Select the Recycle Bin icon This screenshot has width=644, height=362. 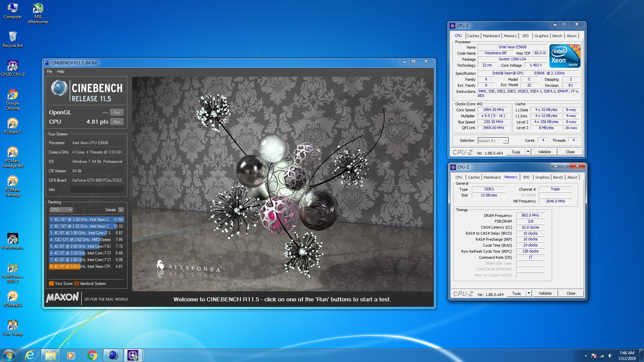click(13, 40)
